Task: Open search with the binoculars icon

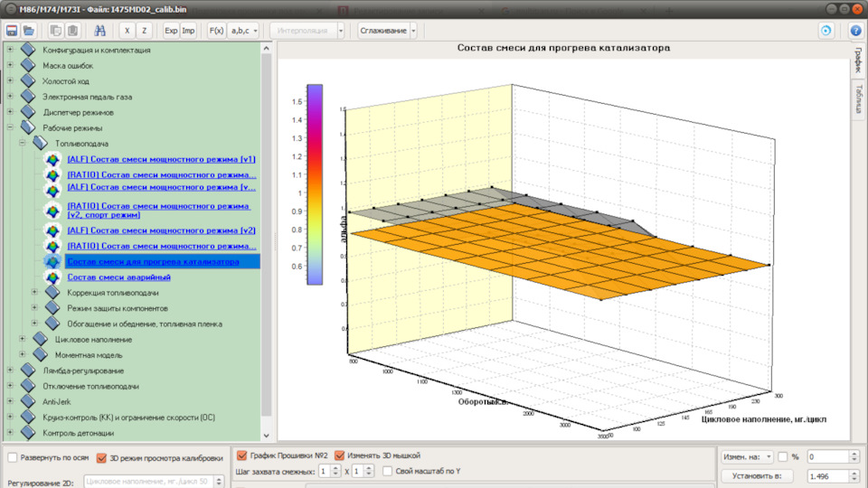Action: (99, 31)
